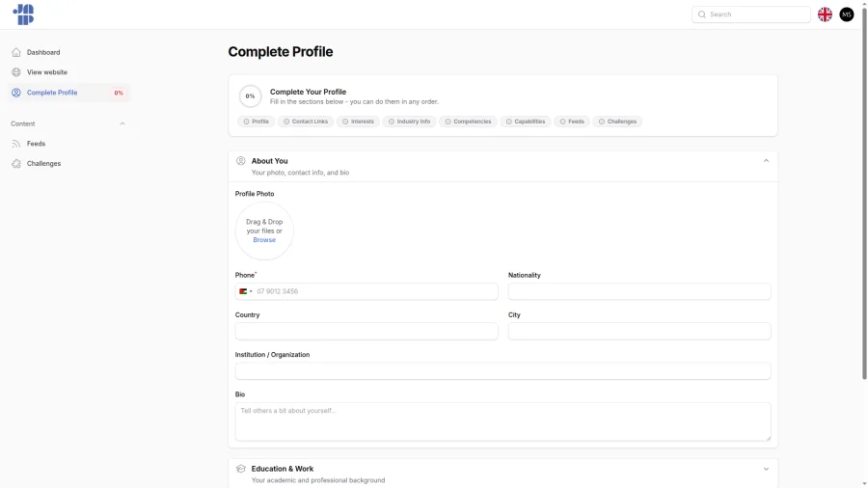Click the Complete Profile user icon in sidebar
The width and height of the screenshot is (868, 488).
tap(16, 93)
